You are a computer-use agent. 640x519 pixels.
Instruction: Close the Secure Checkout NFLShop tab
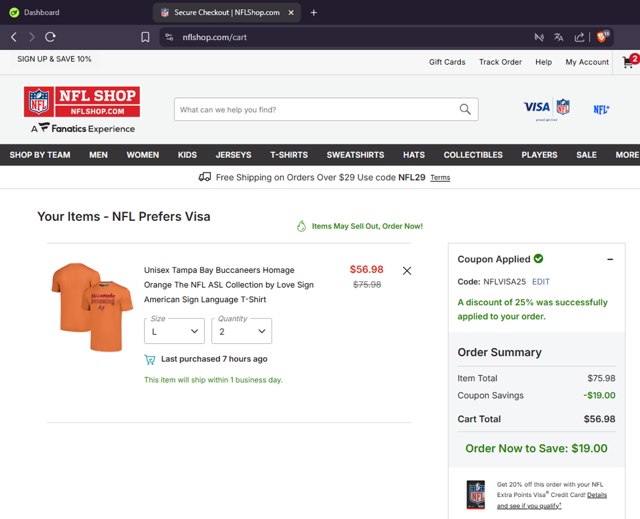click(x=291, y=13)
